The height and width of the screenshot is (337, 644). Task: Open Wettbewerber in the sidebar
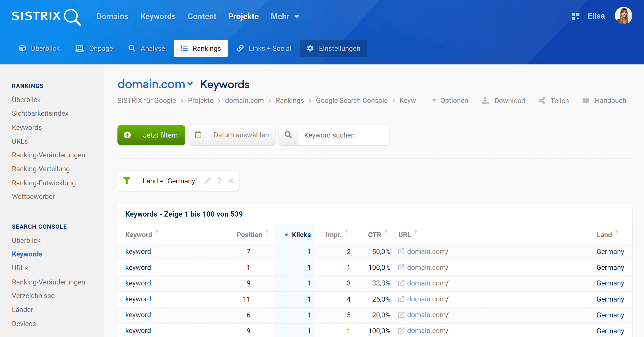[33, 197]
